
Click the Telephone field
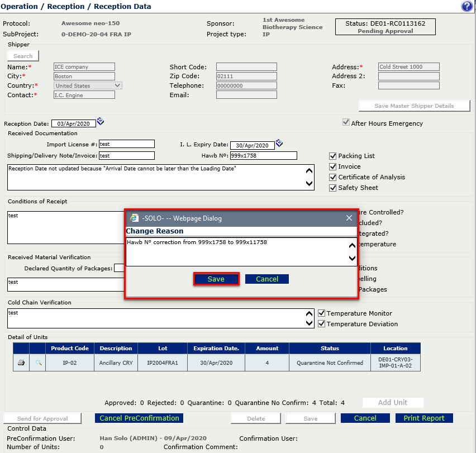click(x=246, y=85)
